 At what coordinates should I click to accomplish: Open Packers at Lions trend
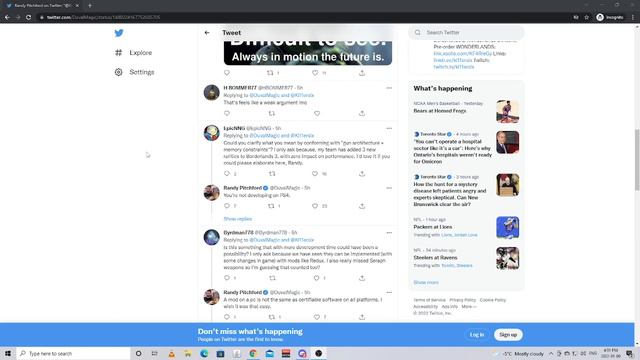point(466,227)
